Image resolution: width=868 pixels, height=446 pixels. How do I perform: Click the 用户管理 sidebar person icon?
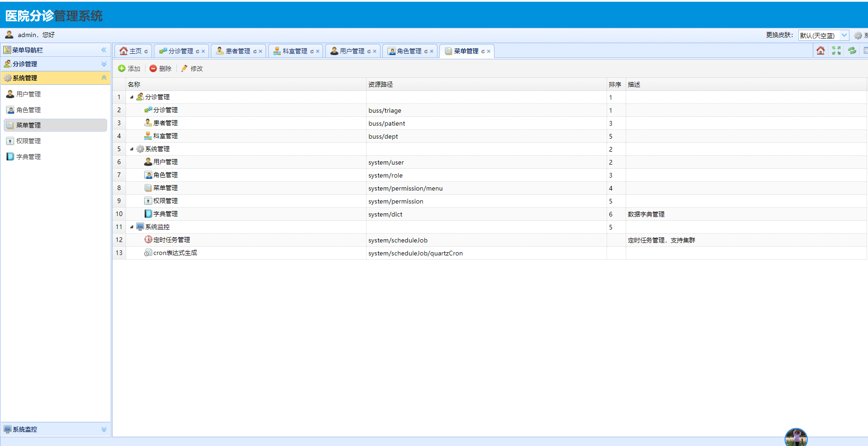[10, 94]
